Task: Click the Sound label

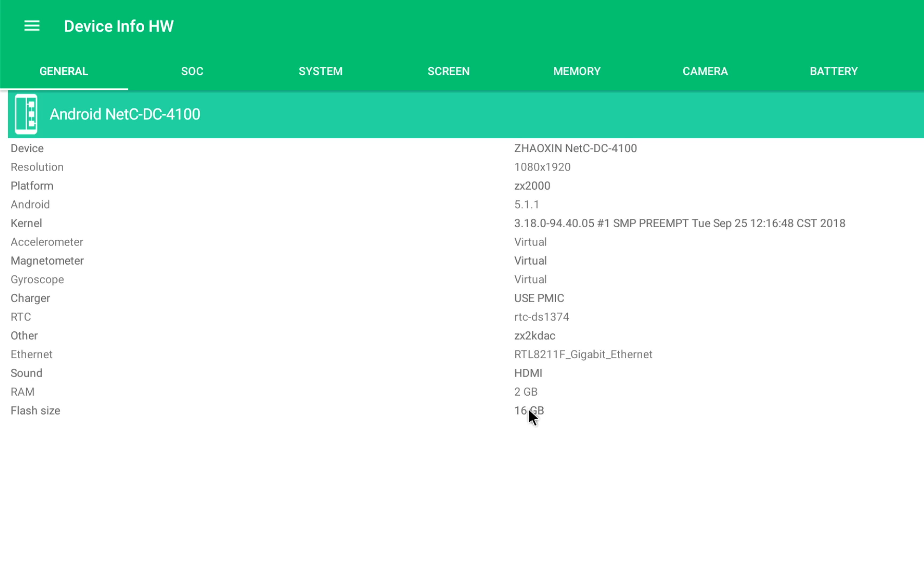Action: click(27, 374)
